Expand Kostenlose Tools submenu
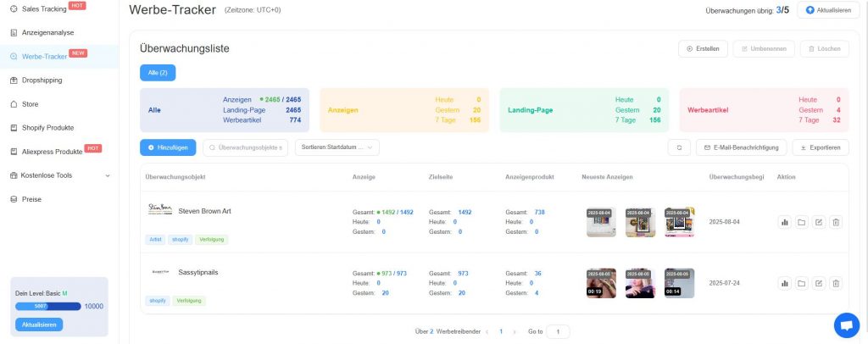 tap(60, 175)
